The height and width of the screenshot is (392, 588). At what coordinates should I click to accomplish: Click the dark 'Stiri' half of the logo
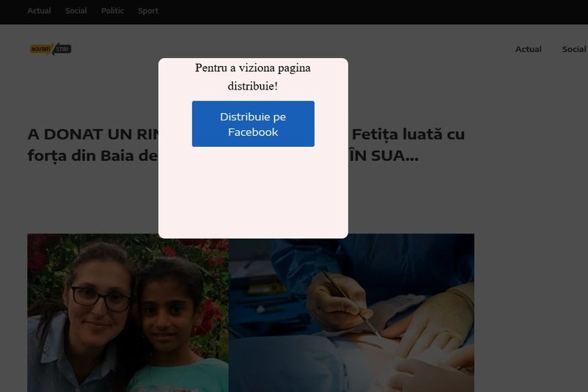tap(62, 49)
